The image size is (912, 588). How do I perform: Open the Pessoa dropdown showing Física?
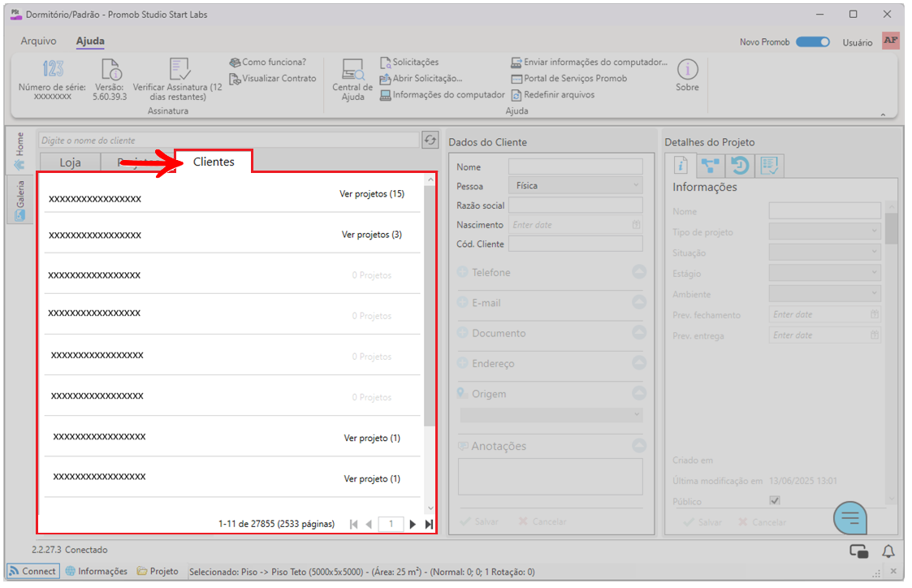575,185
